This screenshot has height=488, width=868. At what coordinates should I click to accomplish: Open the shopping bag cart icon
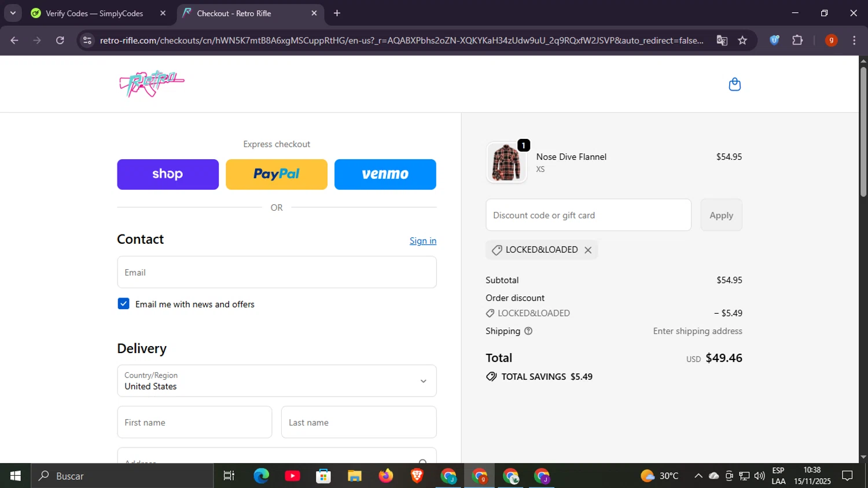click(734, 85)
